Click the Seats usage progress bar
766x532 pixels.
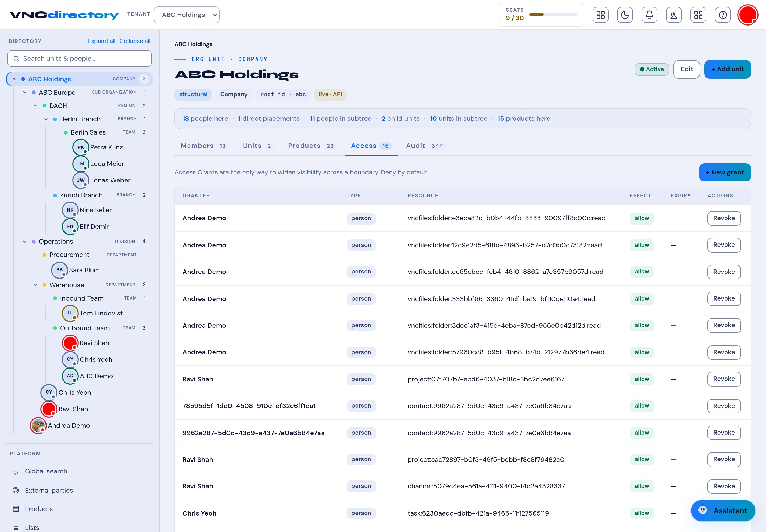553,15
